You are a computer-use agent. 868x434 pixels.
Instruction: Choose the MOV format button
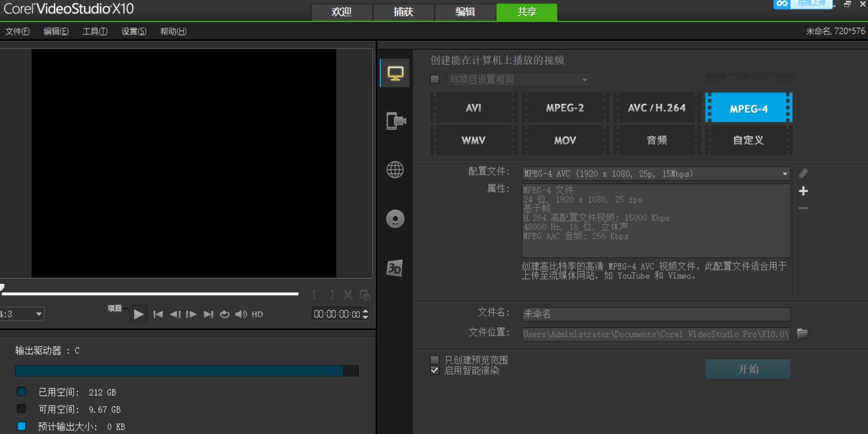click(565, 140)
